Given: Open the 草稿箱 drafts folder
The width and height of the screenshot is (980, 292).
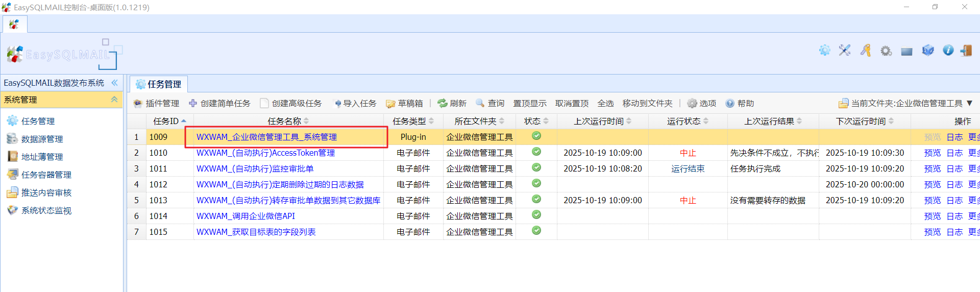Looking at the screenshot, I should click(404, 104).
